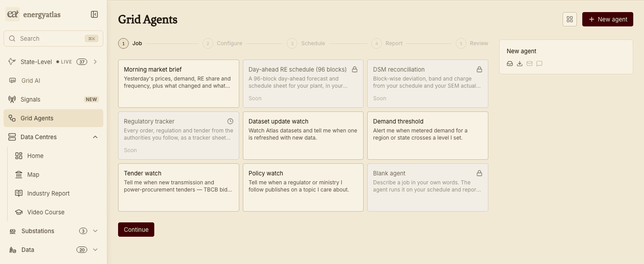Expand the Substations section chevron
Screen dimensions: 644x264
click(95, 231)
